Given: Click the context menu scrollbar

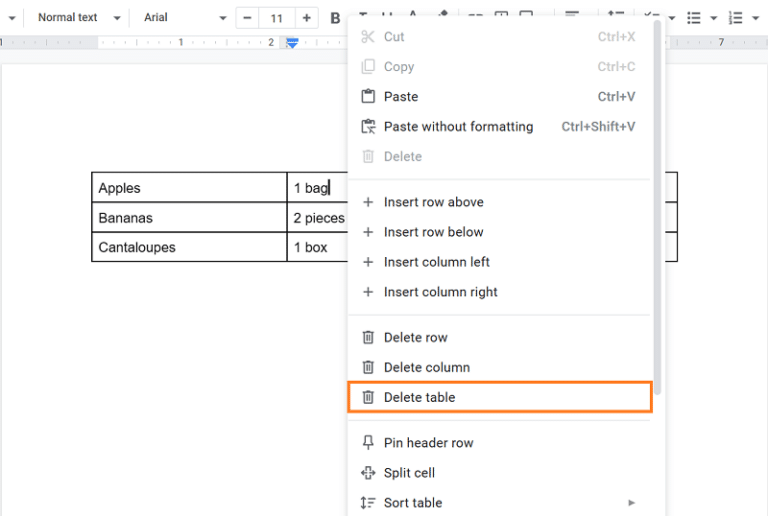Looking at the screenshot, I should click(x=657, y=200).
